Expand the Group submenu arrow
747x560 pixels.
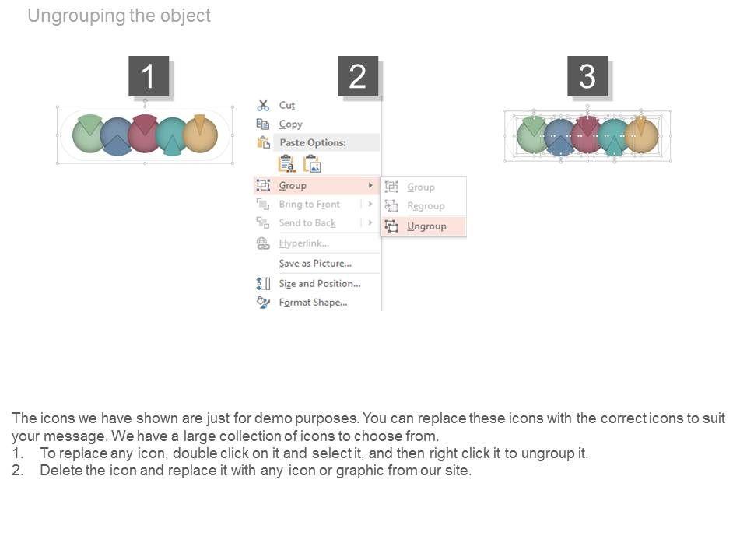tap(370, 185)
